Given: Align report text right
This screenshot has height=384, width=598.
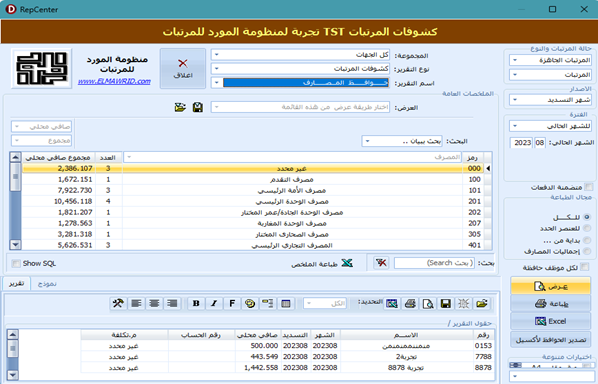Looking at the screenshot, I should [172, 303].
